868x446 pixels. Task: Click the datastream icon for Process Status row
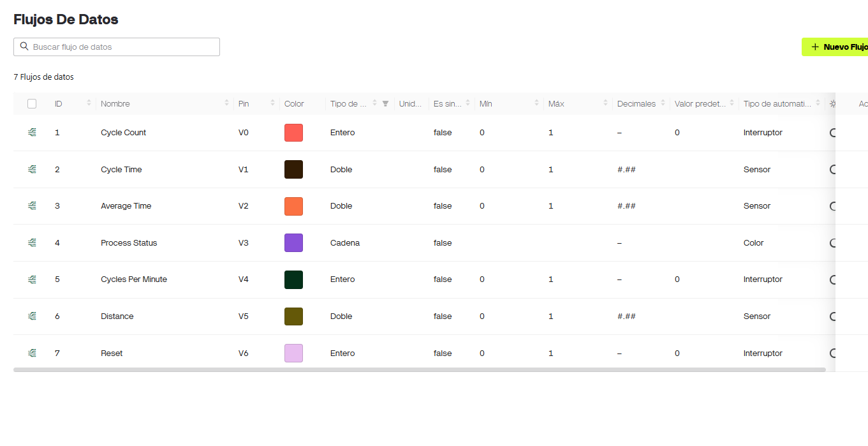[32, 242]
